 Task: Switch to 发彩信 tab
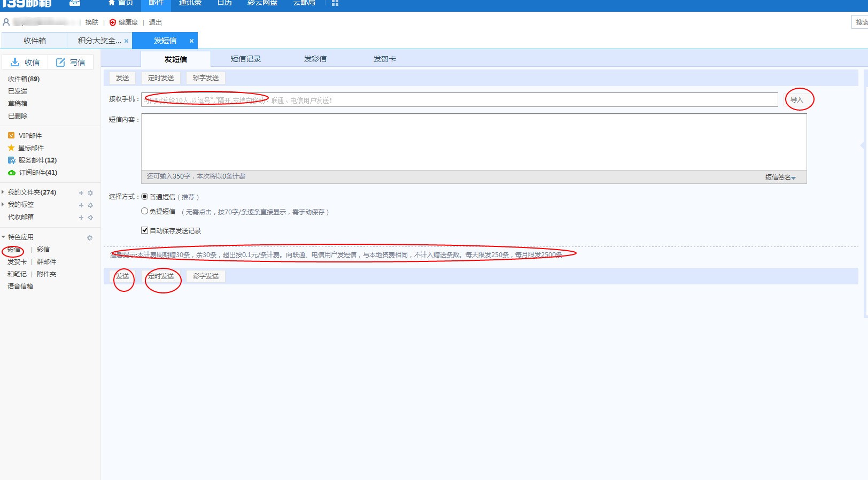pos(315,59)
